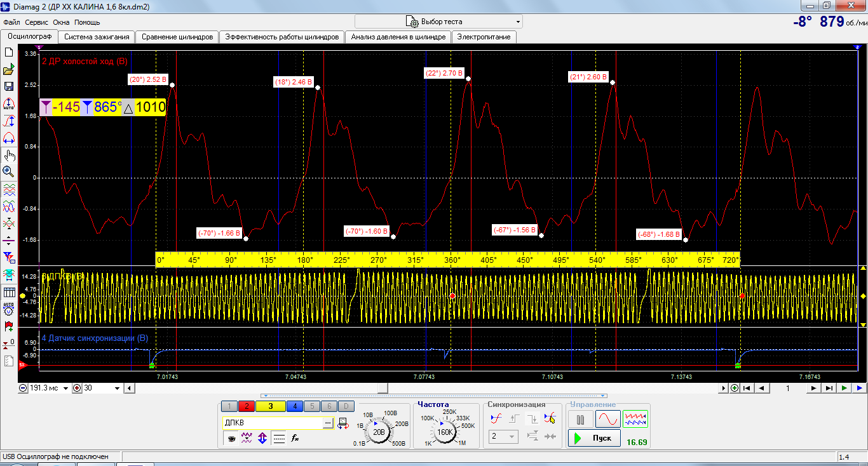Click the ellipsis button next to ДПКВ
Screen dimensions: 868x466
point(328,423)
